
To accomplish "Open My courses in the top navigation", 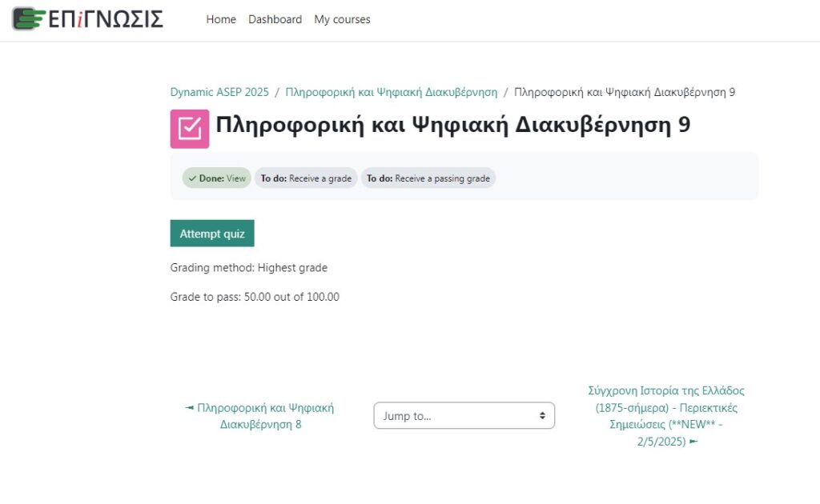I will pyautogui.click(x=342, y=19).
